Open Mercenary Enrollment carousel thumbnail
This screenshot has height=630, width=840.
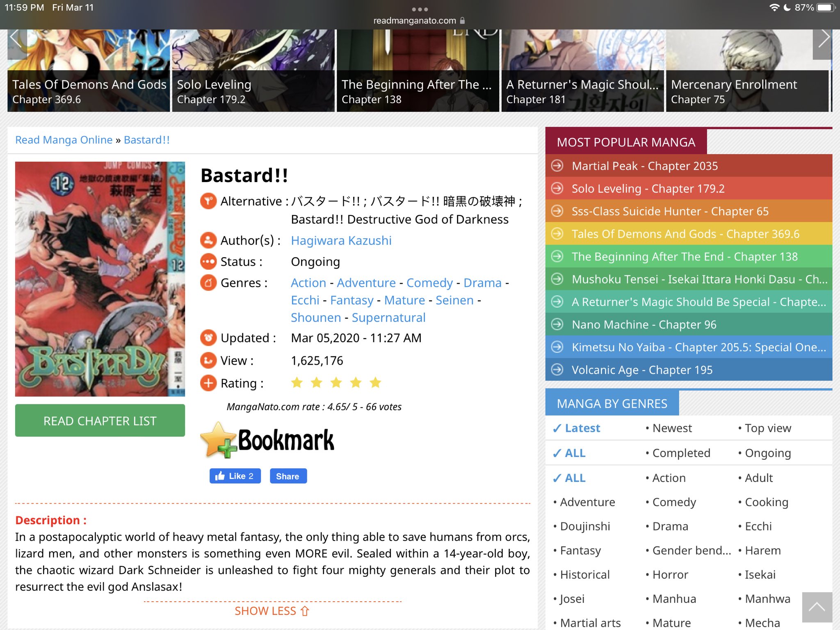747,70
